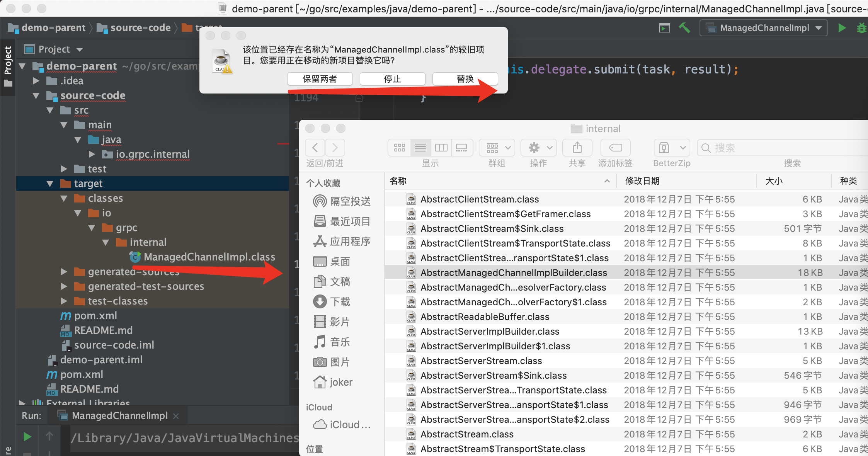Viewport: 868px width, 456px height.
Task: Click the 修改日期 column sort header
Action: pos(642,181)
